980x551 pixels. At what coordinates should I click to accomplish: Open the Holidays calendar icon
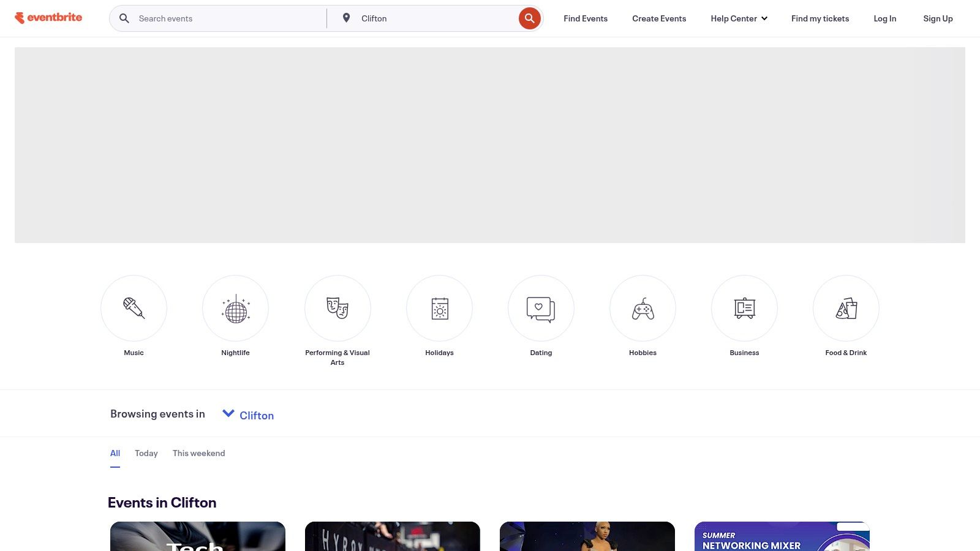439,308
